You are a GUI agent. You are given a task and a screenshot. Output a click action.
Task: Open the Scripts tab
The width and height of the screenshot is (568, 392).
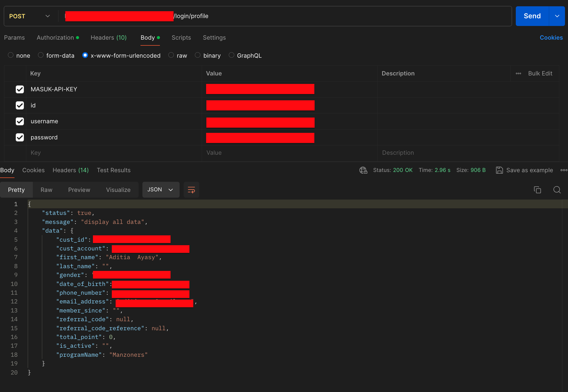pyautogui.click(x=181, y=37)
